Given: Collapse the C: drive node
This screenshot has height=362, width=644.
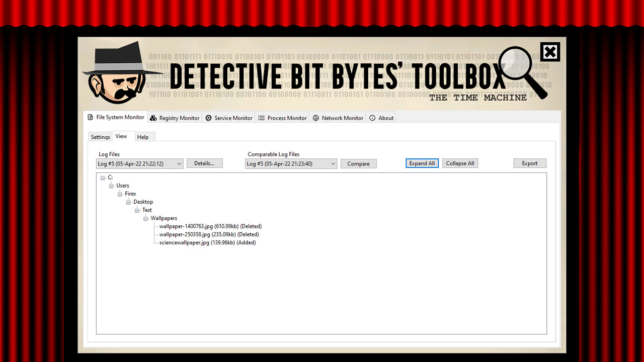Looking at the screenshot, I should click(103, 177).
